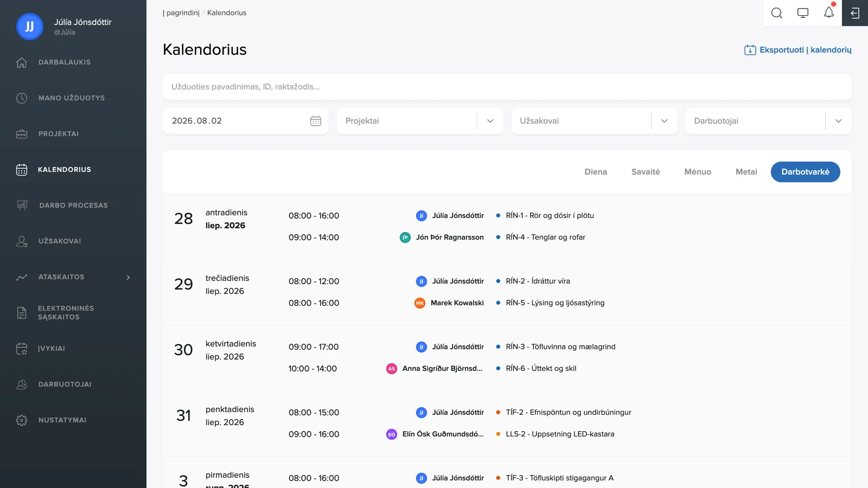The image size is (868, 488).
Task: Click day number 29
Action: click(x=183, y=284)
